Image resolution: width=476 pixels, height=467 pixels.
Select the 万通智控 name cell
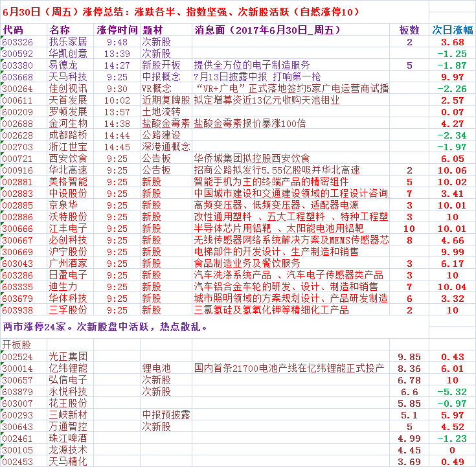tap(70, 426)
